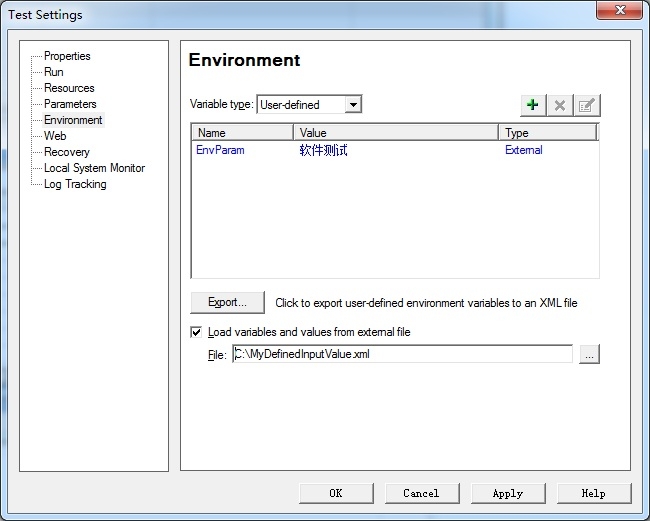Edit the variable with the pencil icon
The height and width of the screenshot is (521, 650).
[587, 105]
